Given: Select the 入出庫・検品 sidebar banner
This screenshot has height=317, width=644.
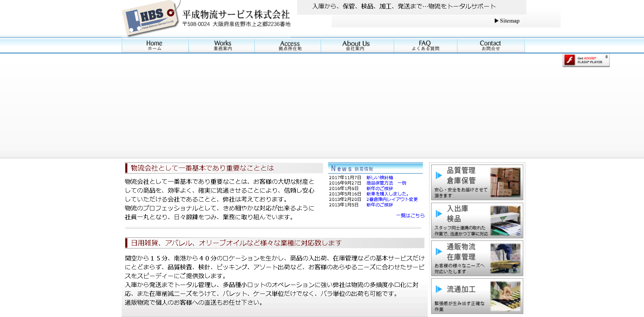Looking at the screenshot, I should click(477, 220).
